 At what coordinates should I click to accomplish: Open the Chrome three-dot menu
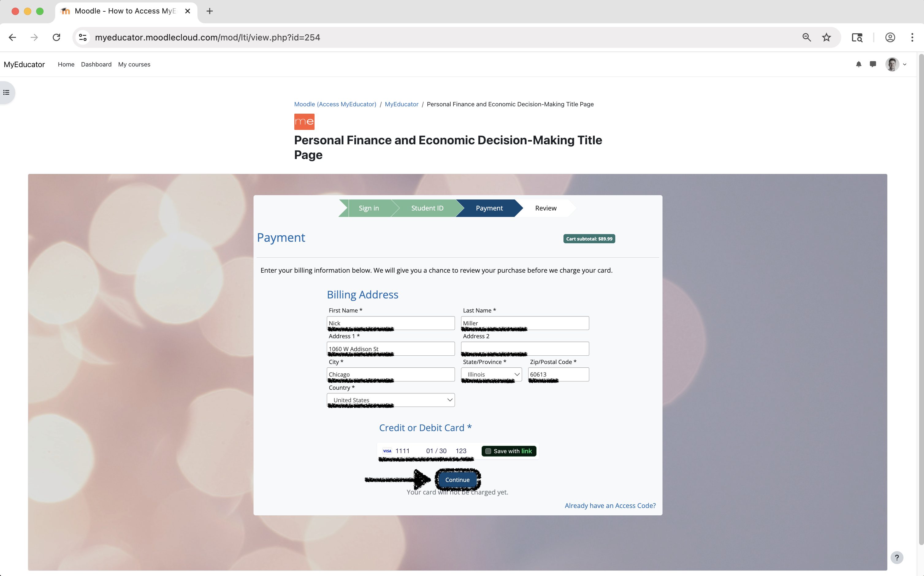[x=912, y=37]
